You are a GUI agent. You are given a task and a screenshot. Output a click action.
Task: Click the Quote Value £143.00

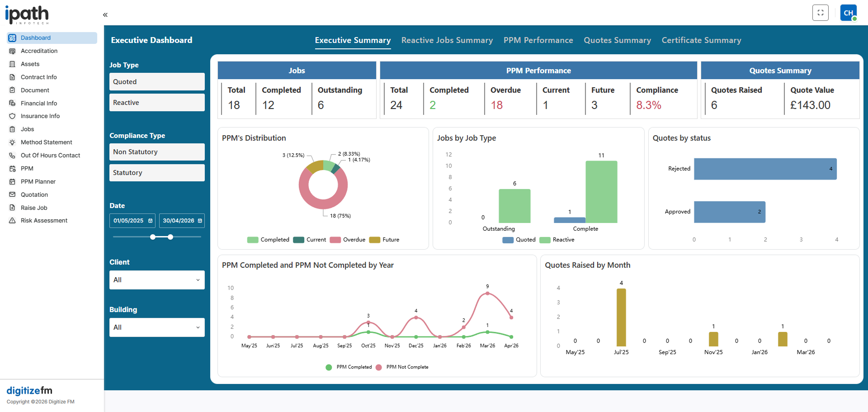(x=810, y=105)
